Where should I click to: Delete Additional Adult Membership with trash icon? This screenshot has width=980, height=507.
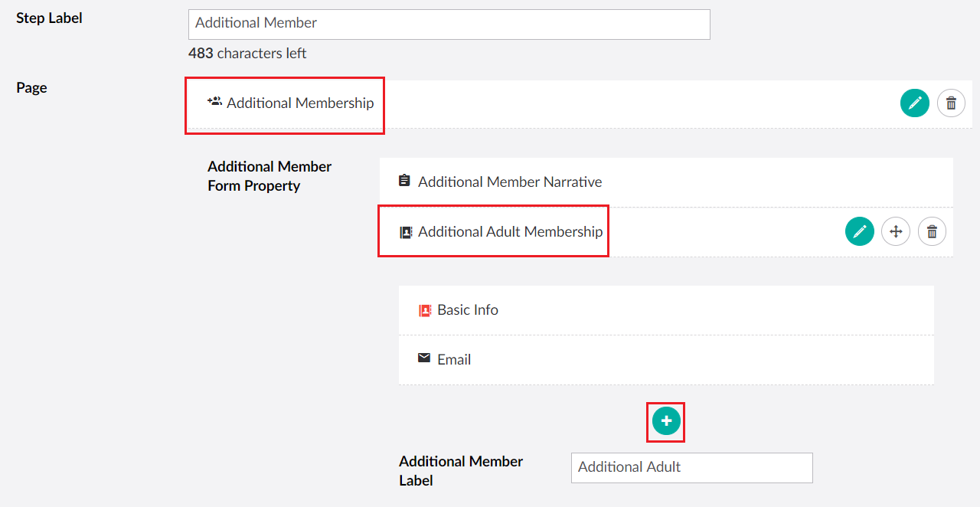pyautogui.click(x=932, y=231)
